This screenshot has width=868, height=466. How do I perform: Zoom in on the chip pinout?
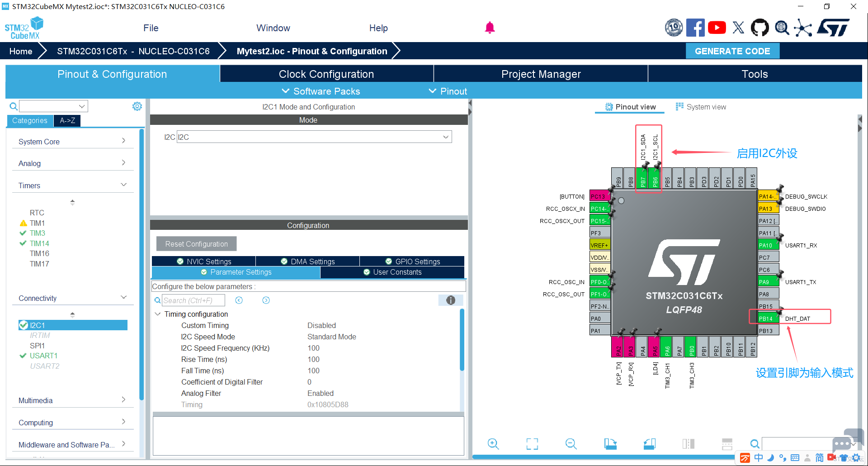click(493, 444)
